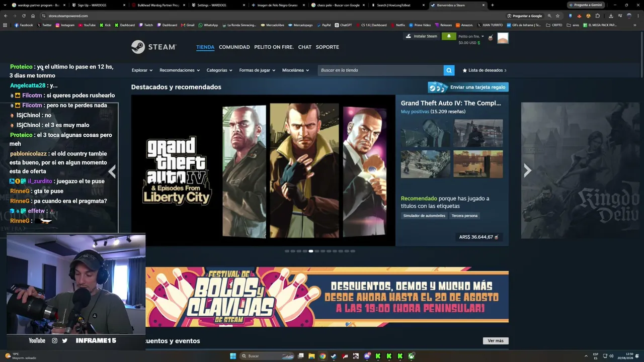Click the Instalar Steam button
644x362 pixels.
point(422,36)
